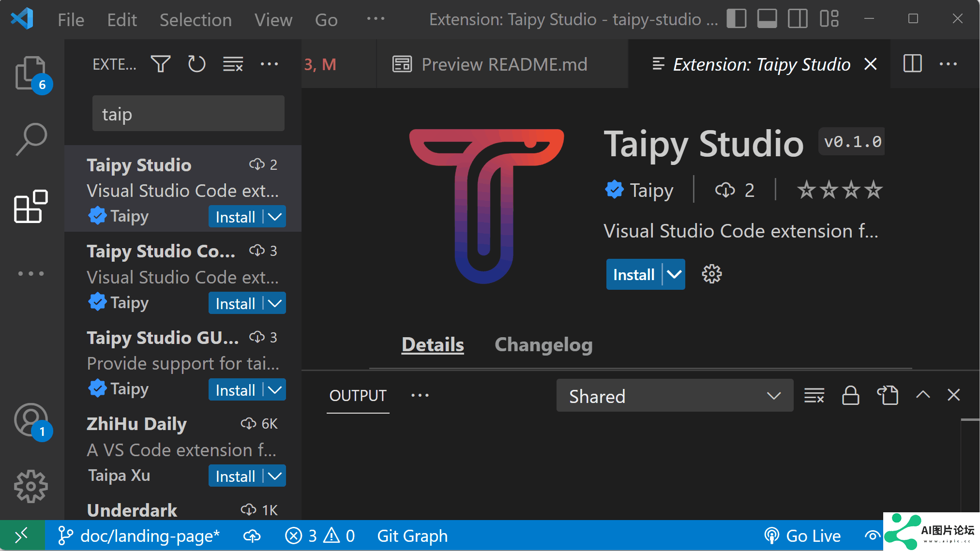Install Taipy Studio GU... extension
The image size is (980, 551).
pyautogui.click(x=235, y=390)
